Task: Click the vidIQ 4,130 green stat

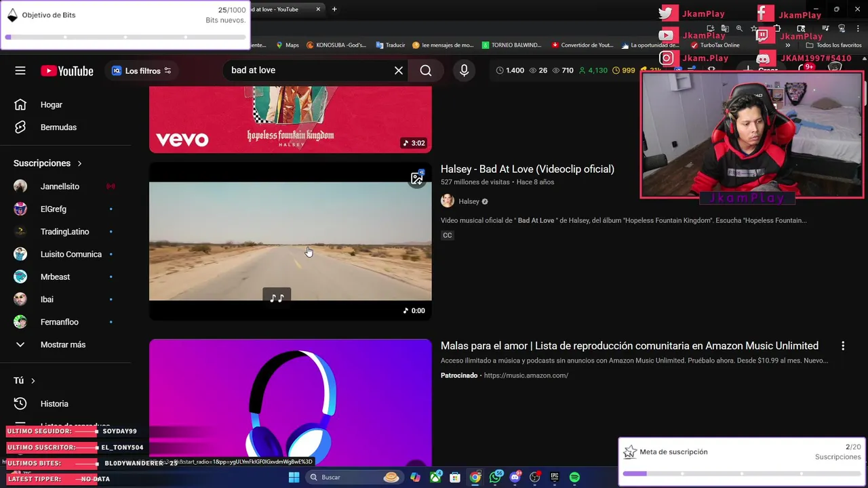Action: pos(593,70)
